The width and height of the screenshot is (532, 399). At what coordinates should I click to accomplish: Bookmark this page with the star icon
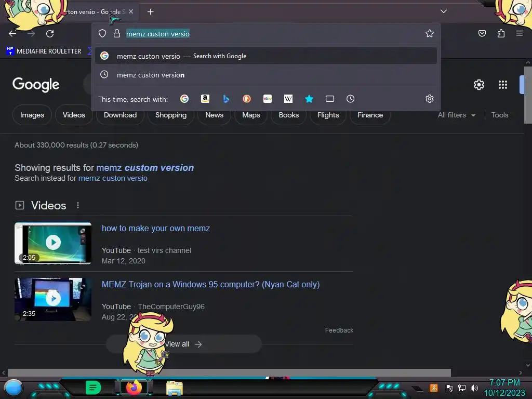[430, 33]
